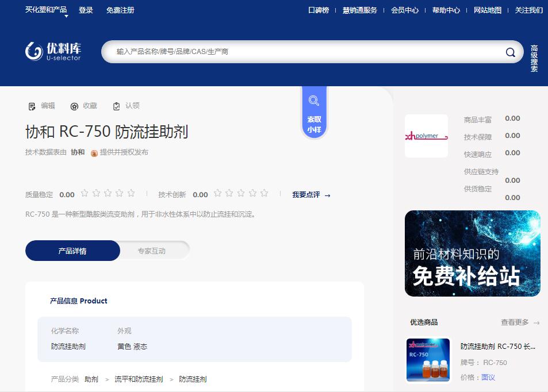Open 慧销通服务 in top menu
This screenshot has height=392, width=548.
(359, 10)
